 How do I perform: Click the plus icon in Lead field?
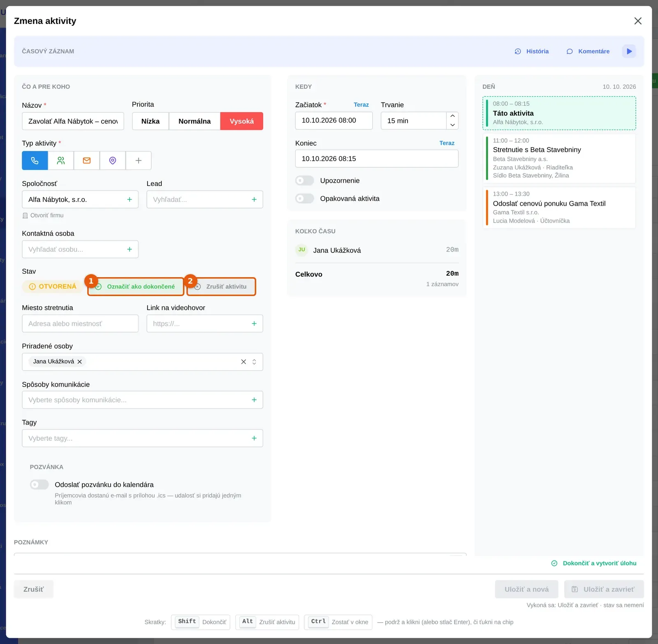[x=254, y=199]
